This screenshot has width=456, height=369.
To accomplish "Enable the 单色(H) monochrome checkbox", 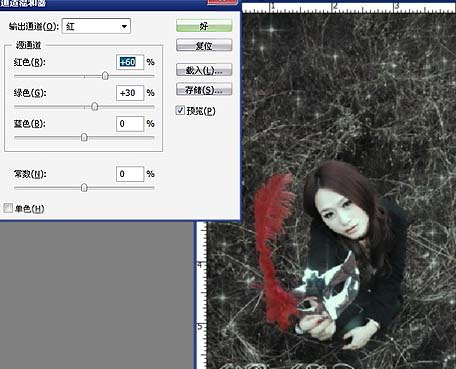I will [x=8, y=208].
